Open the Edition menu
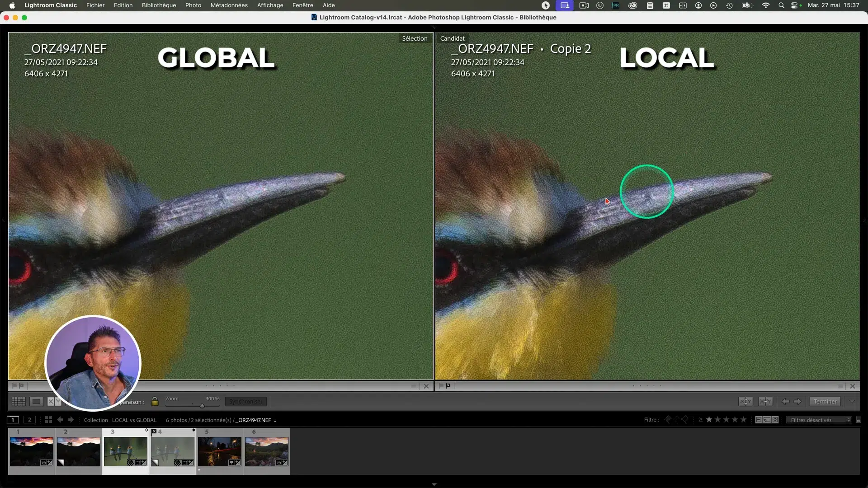 (123, 5)
